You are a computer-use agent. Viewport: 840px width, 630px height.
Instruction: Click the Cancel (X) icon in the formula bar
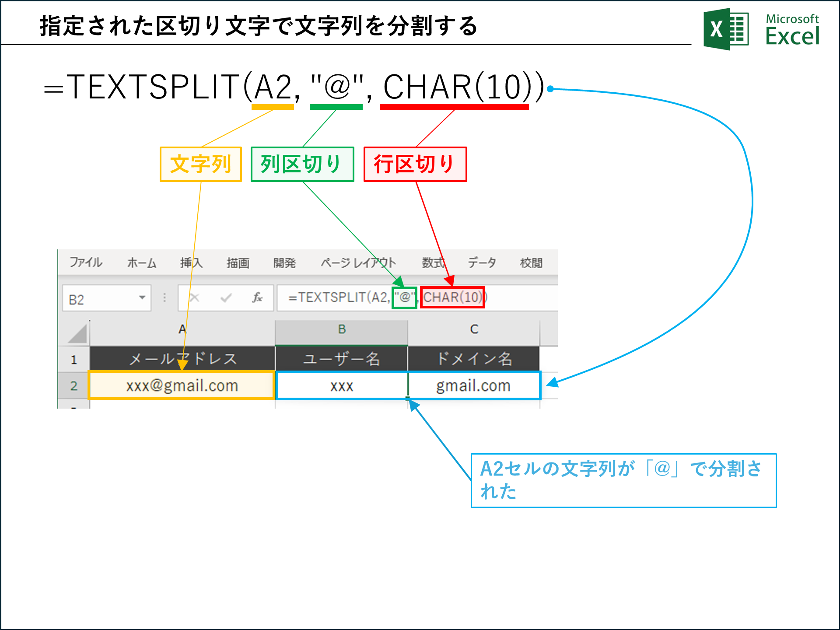tap(194, 298)
